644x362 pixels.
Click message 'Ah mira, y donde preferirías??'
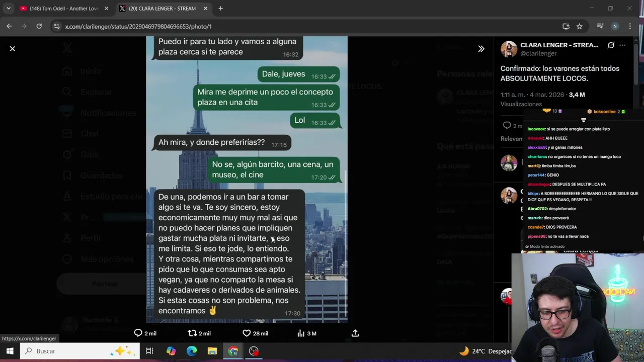[x=211, y=142]
